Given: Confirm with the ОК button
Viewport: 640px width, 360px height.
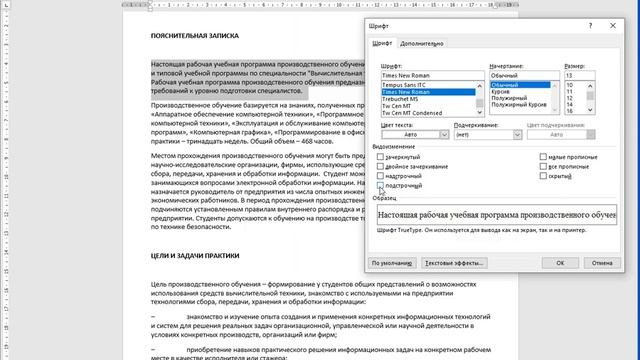Looking at the screenshot, I should click(560, 263).
